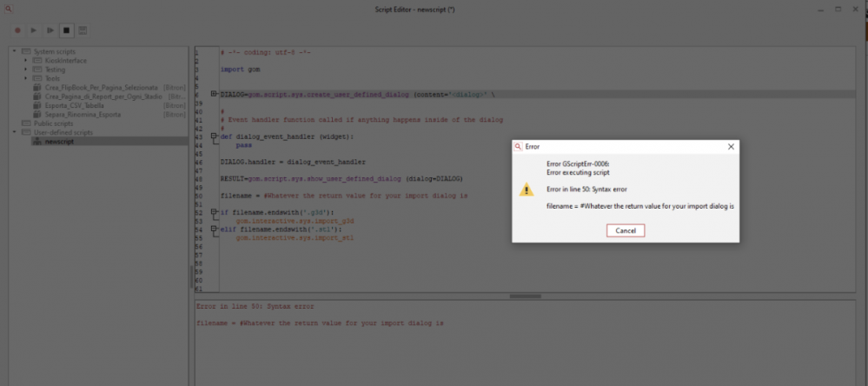This screenshot has height=386, width=868.
Task: Expand the Tools folder
Action: coord(25,78)
